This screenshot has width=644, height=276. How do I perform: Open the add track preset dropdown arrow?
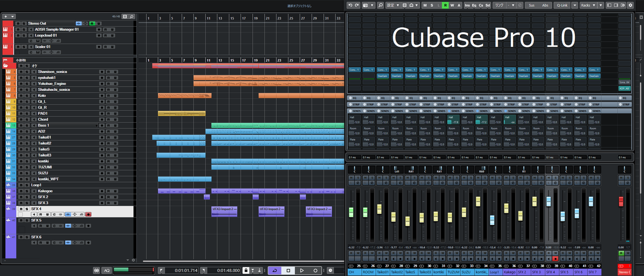click(x=12, y=17)
